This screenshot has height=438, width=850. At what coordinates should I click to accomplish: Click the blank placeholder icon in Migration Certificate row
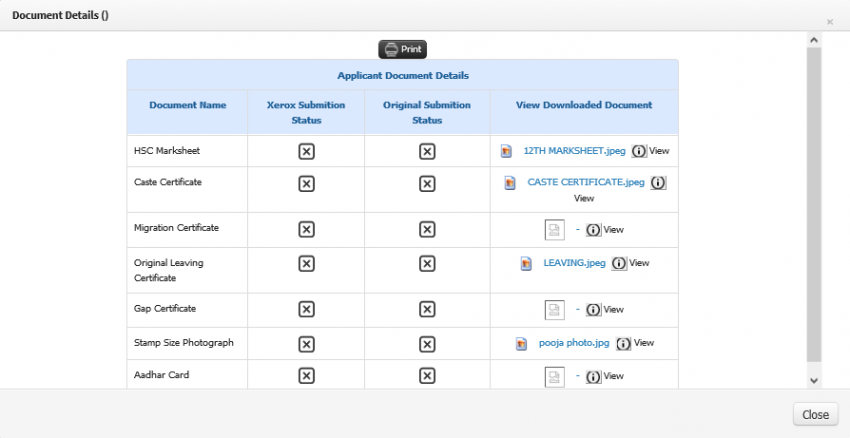pos(555,230)
